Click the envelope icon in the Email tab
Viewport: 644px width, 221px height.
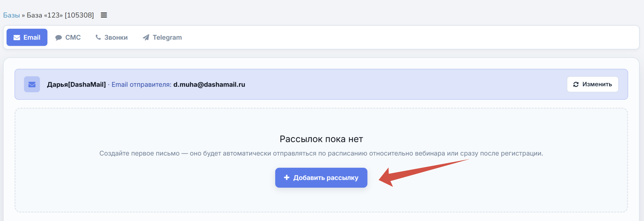17,38
